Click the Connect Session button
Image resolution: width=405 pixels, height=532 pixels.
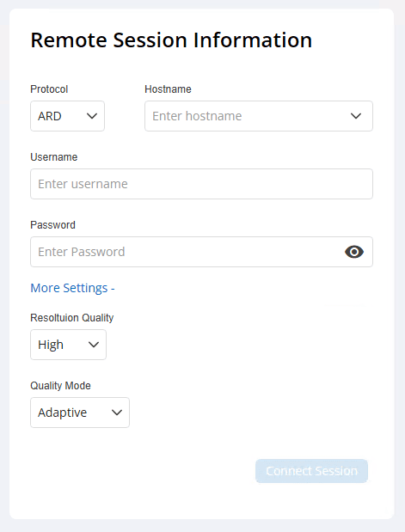coord(311,471)
